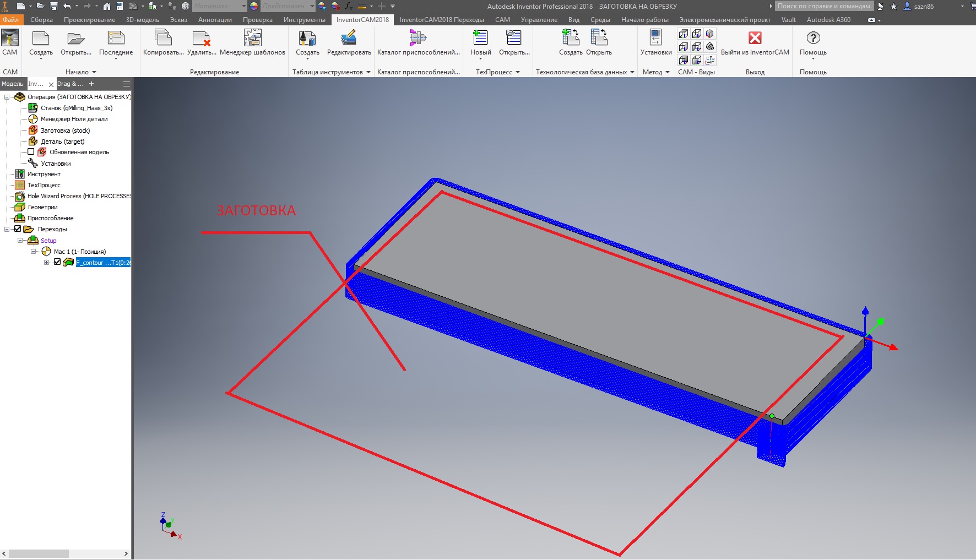Click the Удалить CAM part icon
976x560 pixels.
coord(202,39)
